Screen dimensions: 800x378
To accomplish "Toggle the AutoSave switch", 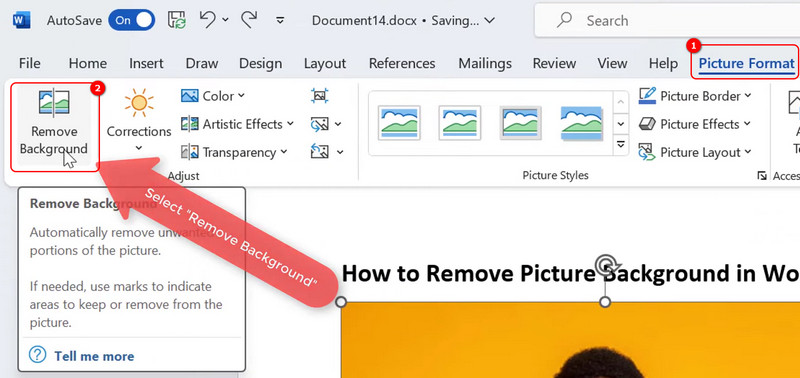I will (131, 20).
